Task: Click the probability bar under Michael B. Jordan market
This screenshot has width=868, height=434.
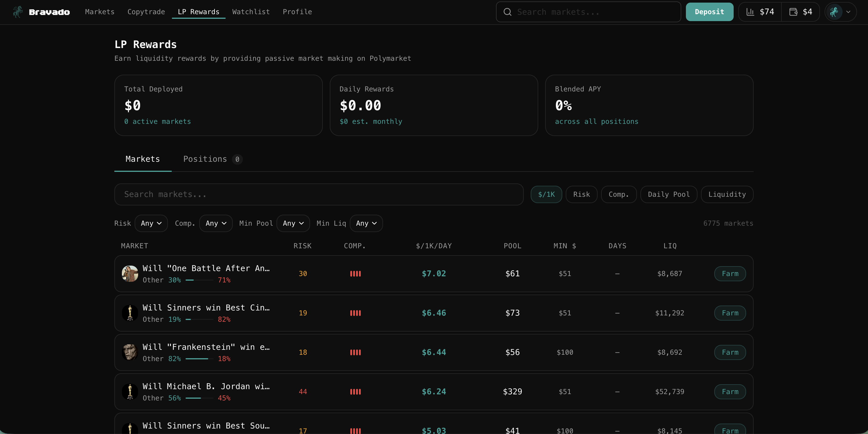Action: [199, 398]
